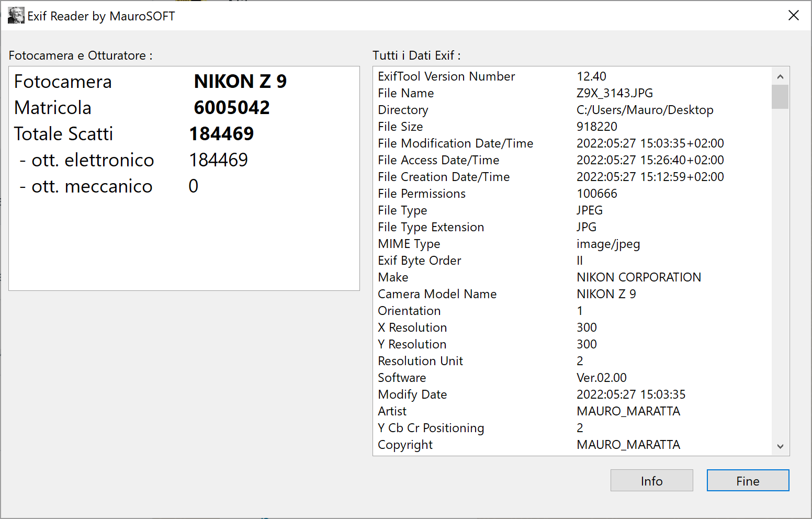Select the MIME Type row
The width and height of the screenshot is (812, 519).
click(x=572, y=244)
